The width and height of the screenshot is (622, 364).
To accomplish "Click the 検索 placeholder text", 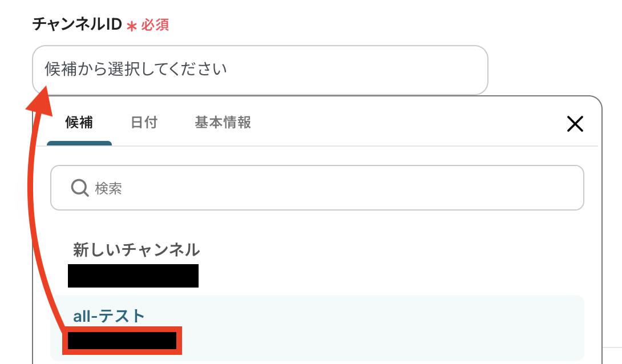I will 108,188.
